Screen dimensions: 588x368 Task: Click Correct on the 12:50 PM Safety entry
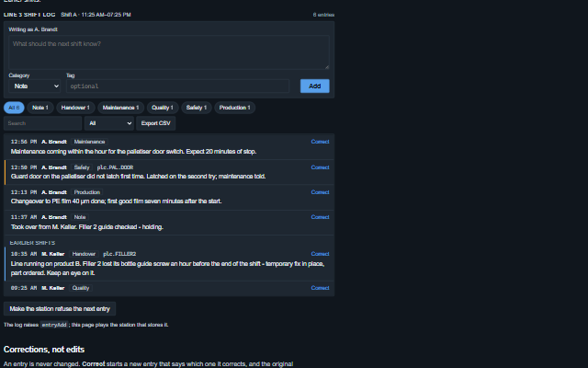(x=320, y=167)
